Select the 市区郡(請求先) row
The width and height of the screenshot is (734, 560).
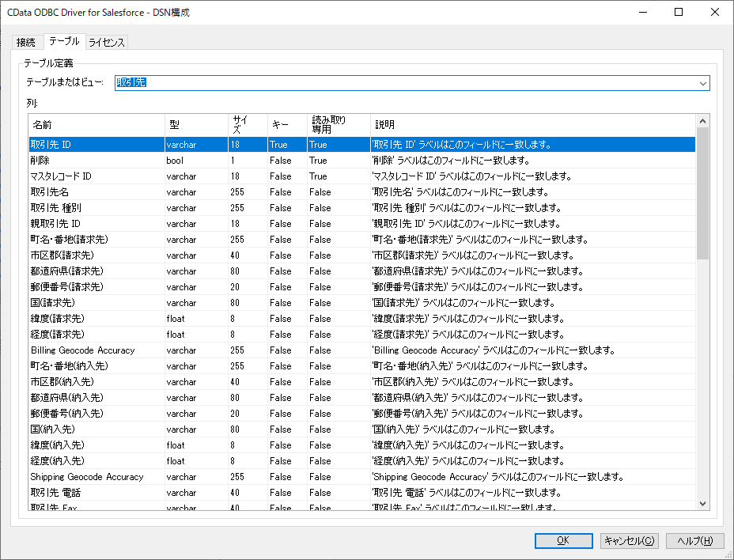pyautogui.click(x=361, y=255)
